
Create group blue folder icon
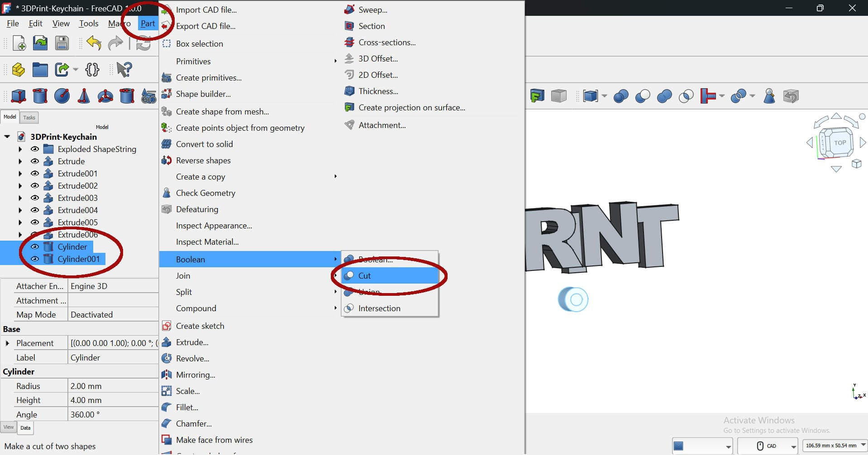click(x=40, y=70)
